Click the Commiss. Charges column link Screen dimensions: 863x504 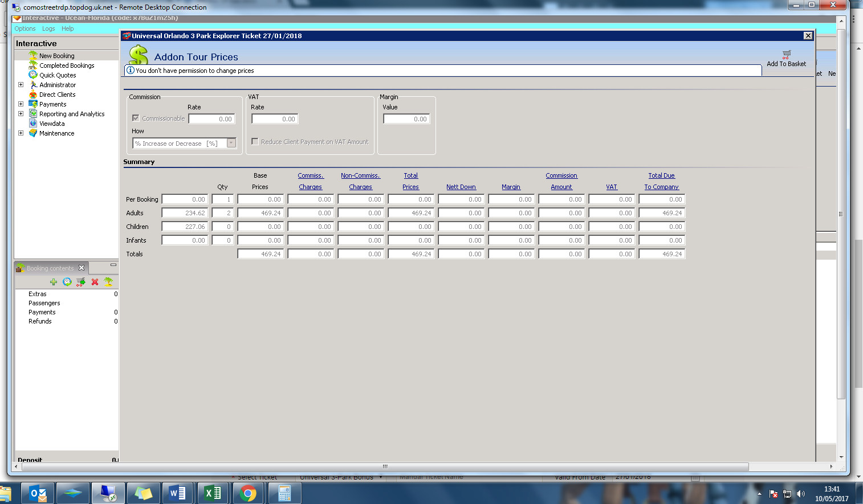coord(311,181)
